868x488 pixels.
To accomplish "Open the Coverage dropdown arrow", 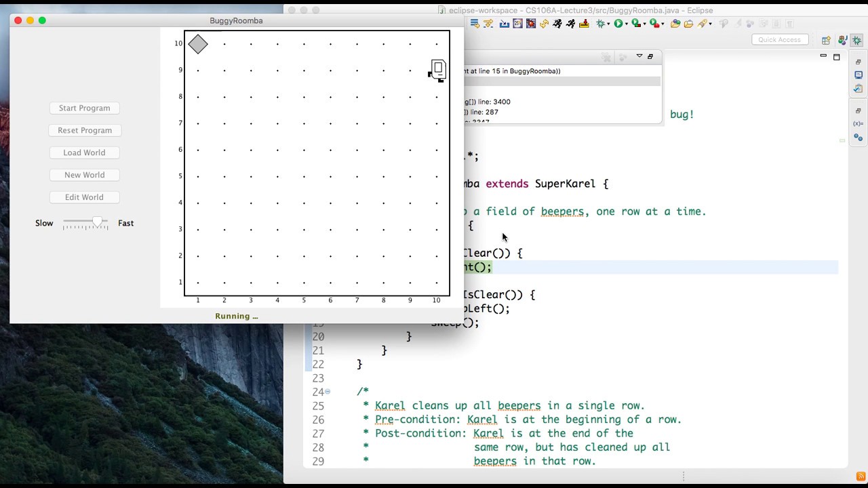I will click(645, 24).
